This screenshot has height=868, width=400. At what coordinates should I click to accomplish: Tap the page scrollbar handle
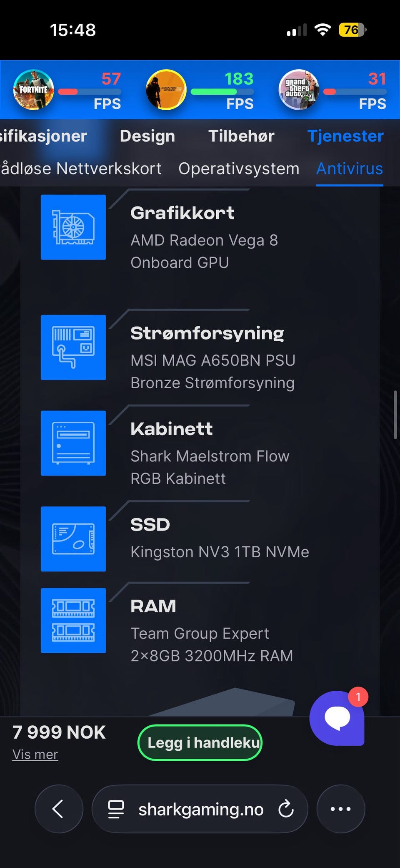[x=395, y=415]
